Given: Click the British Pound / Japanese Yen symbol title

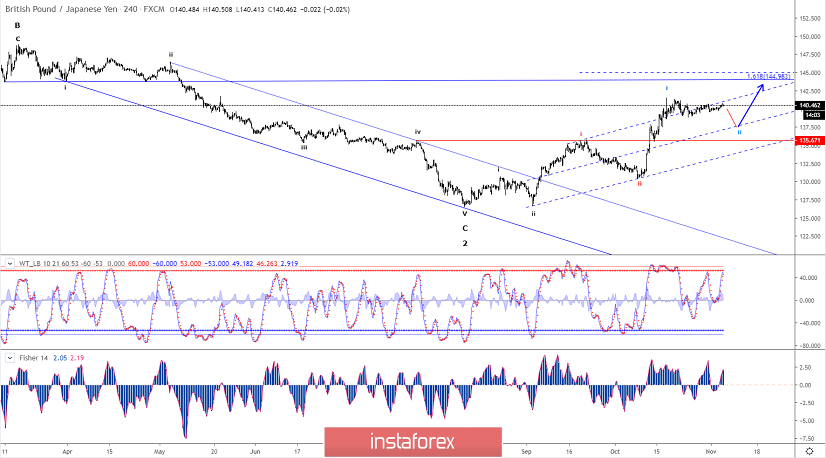Looking at the screenshot, I should [x=63, y=9].
